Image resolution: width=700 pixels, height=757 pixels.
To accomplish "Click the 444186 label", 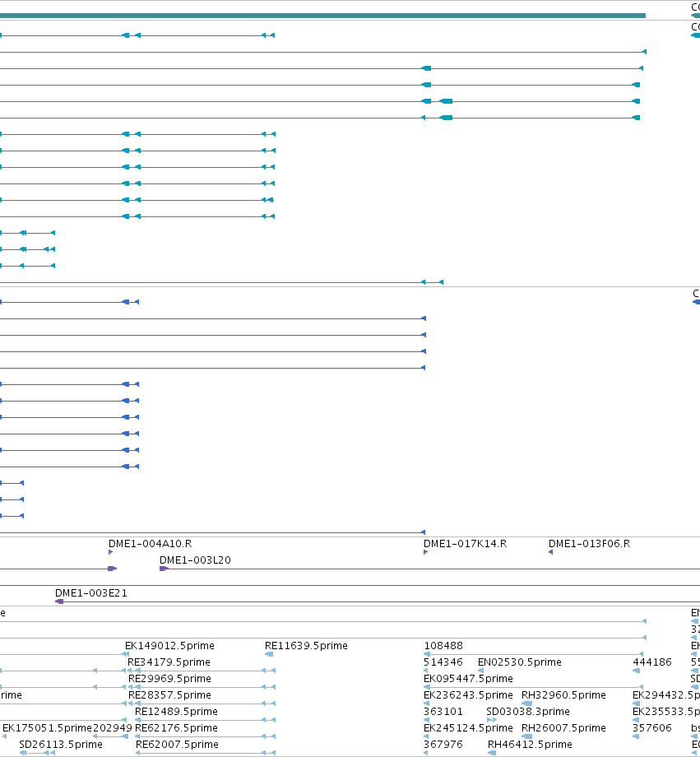I will point(652,662).
